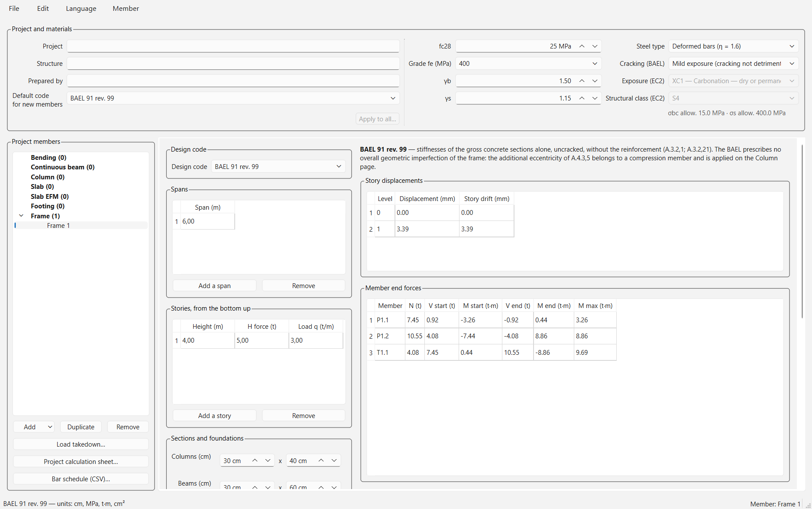This screenshot has width=812, height=509.
Task: Open the Language menu
Action: click(81, 9)
